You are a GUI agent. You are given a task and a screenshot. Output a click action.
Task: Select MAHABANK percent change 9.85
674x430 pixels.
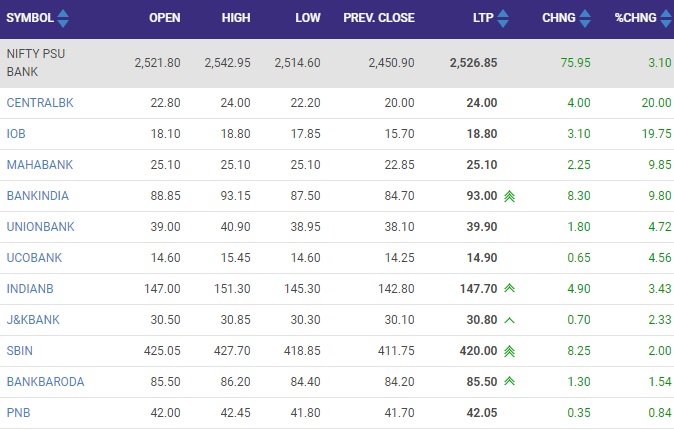point(660,165)
